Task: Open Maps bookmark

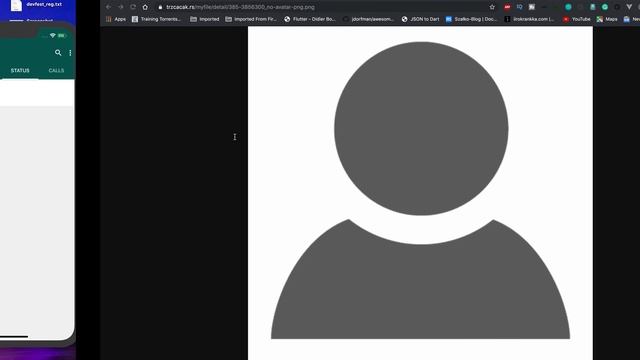Action: click(x=607, y=19)
